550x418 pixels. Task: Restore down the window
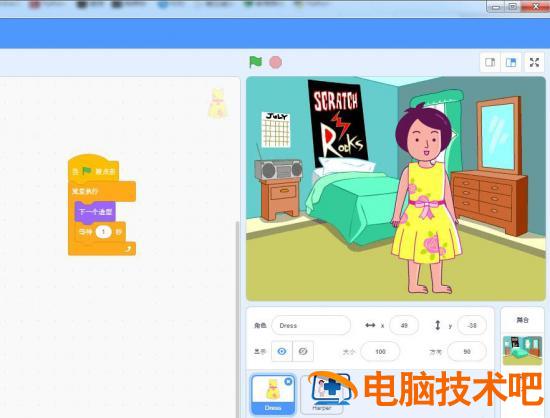(512, 7)
